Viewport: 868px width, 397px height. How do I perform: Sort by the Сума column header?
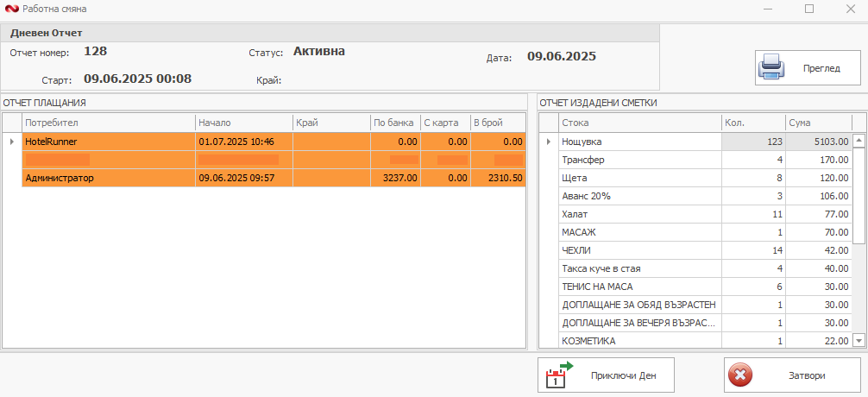point(818,123)
